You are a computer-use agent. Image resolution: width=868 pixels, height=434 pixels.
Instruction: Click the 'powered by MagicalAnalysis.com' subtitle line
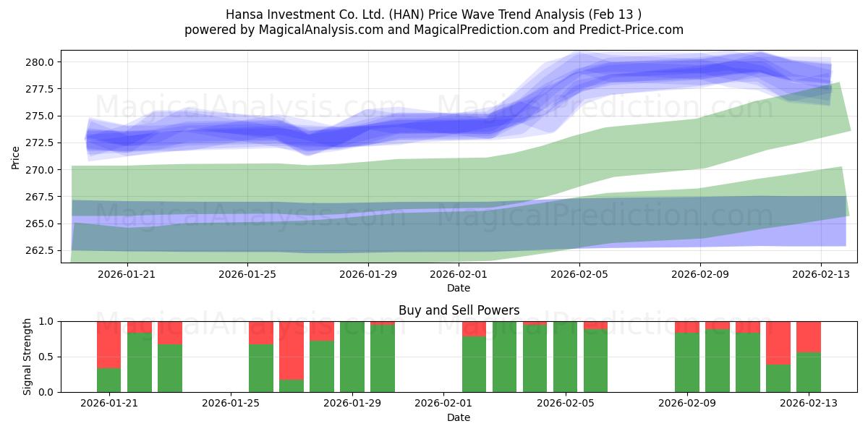tap(434, 30)
